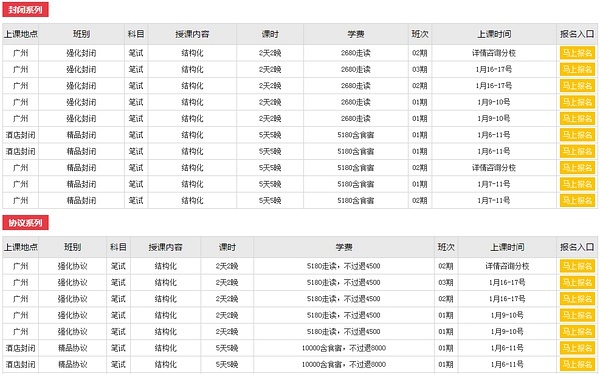Click 马上报名 for 精品封闭 01期 1月7-11号 row
Viewport: 600px width, 374px height.
tap(577, 184)
